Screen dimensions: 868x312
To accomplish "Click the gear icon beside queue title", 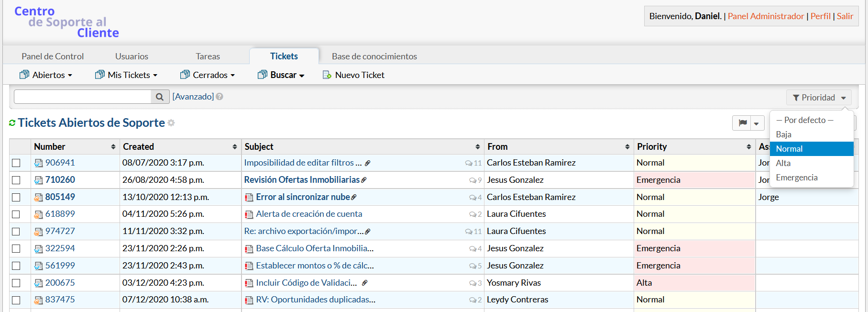I will [171, 123].
